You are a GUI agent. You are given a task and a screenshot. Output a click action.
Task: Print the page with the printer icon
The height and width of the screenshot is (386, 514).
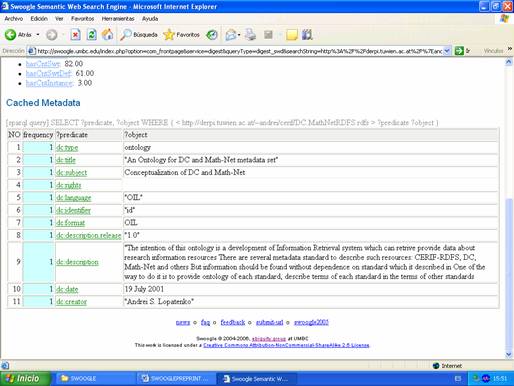click(x=251, y=35)
